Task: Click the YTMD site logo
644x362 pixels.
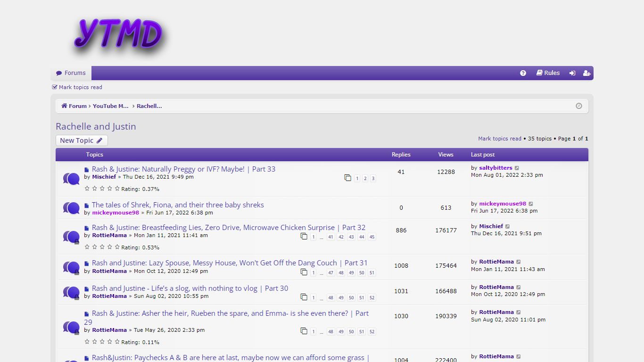Action: [x=118, y=35]
